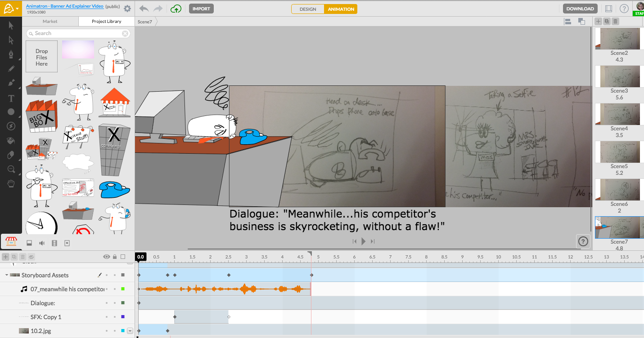Screen dimensions: 644x338
Task: Select the lightning bolt tool
Action: [x=11, y=126]
